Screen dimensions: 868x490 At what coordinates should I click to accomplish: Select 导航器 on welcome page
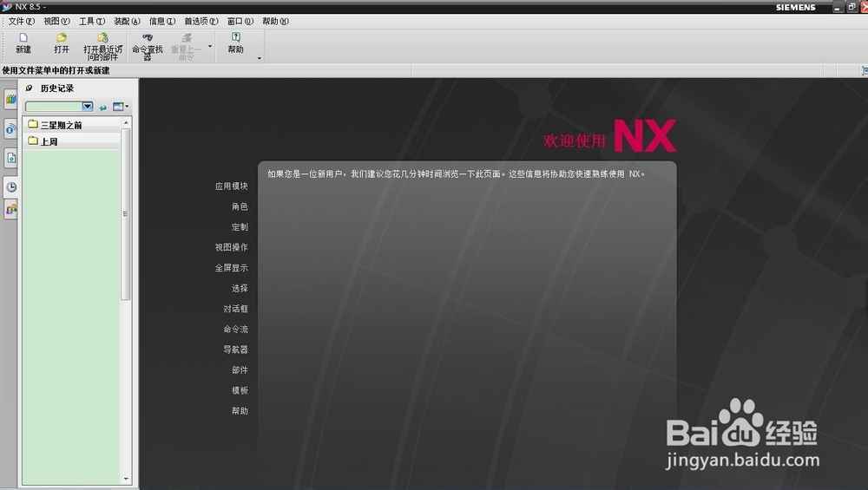tap(235, 350)
